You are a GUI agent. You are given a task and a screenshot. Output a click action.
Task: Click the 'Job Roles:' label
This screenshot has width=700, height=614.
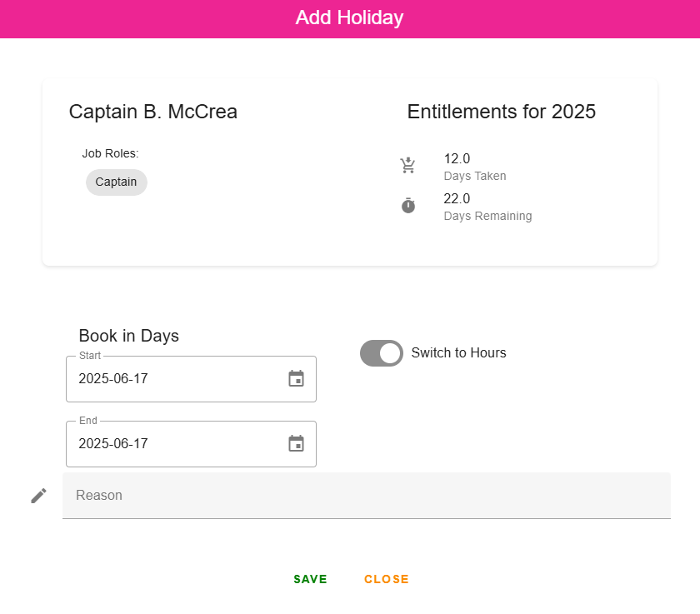110,153
